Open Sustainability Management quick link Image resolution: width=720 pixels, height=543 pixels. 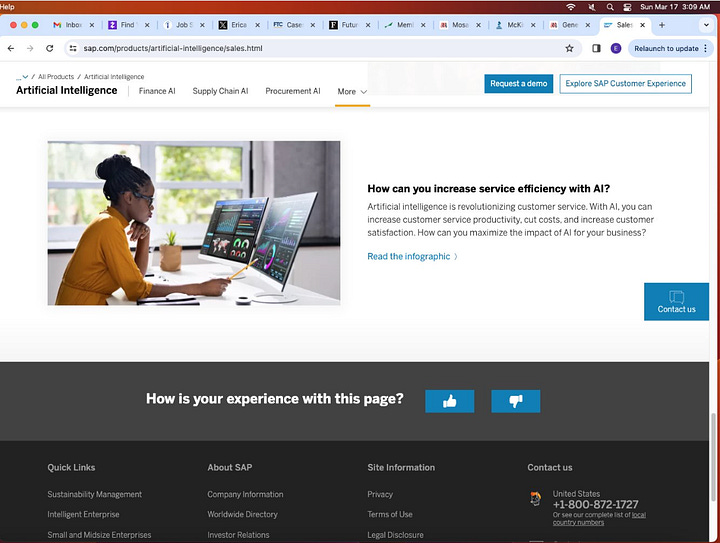tap(95, 494)
